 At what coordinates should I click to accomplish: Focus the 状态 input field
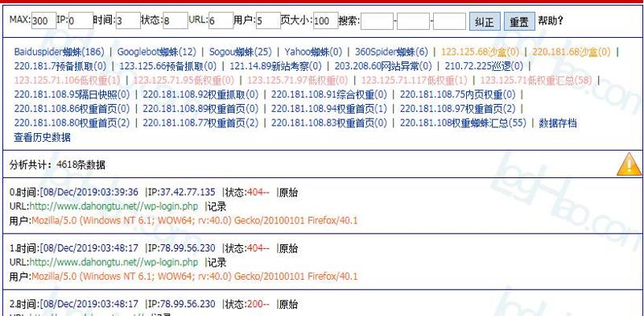175,21
